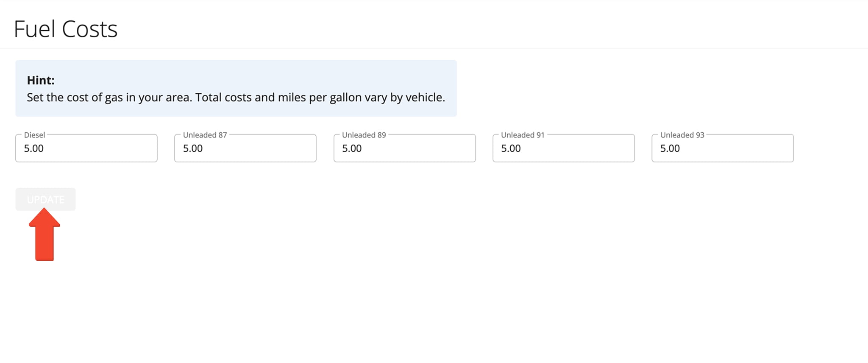Place cursor on Unleaded 91's 5.00 value
This screenshot has width=868, height=363.
tap(511, 148)
